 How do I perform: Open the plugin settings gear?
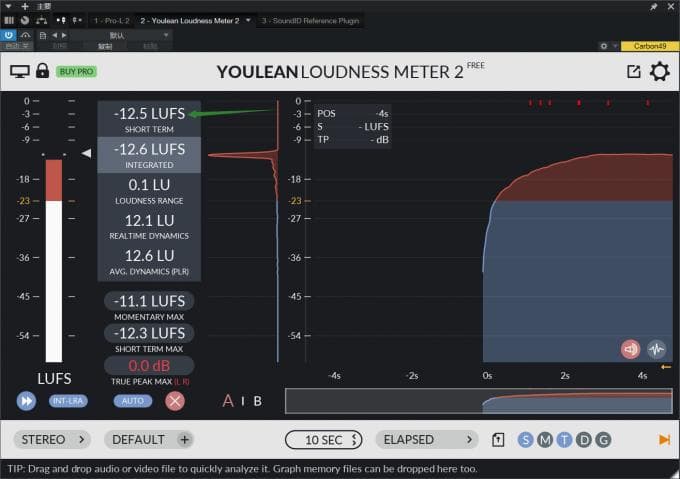point(659,72)
